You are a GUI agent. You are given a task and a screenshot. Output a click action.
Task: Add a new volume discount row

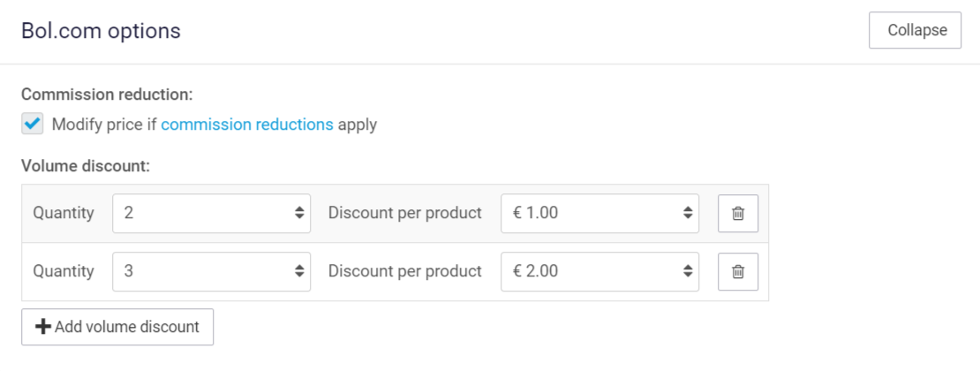(x=117, y=327)
